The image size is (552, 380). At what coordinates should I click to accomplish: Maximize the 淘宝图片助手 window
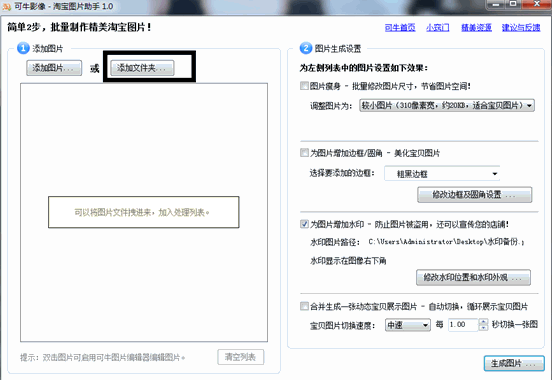pos(513,4)
